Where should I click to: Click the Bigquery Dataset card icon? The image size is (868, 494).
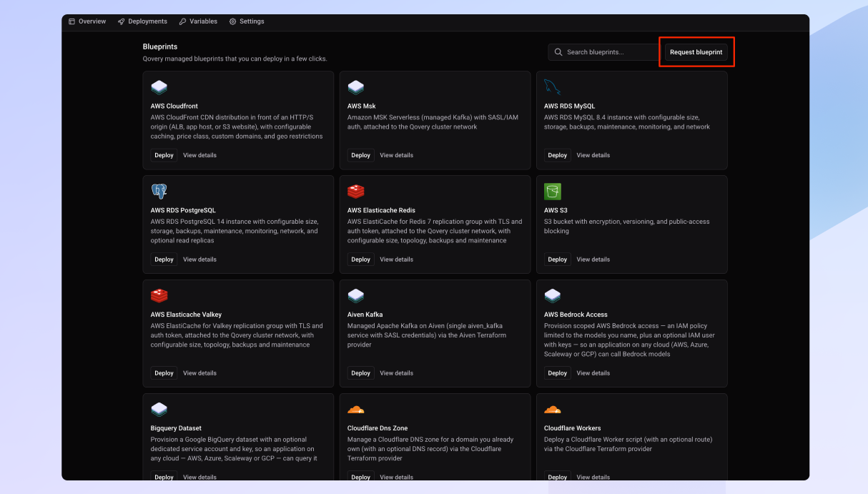point(159,409)
